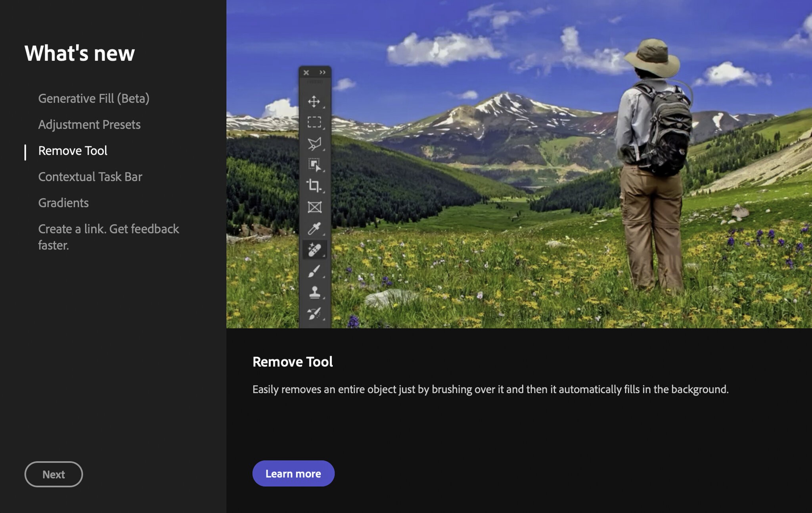Select the Frame tool

314,207
